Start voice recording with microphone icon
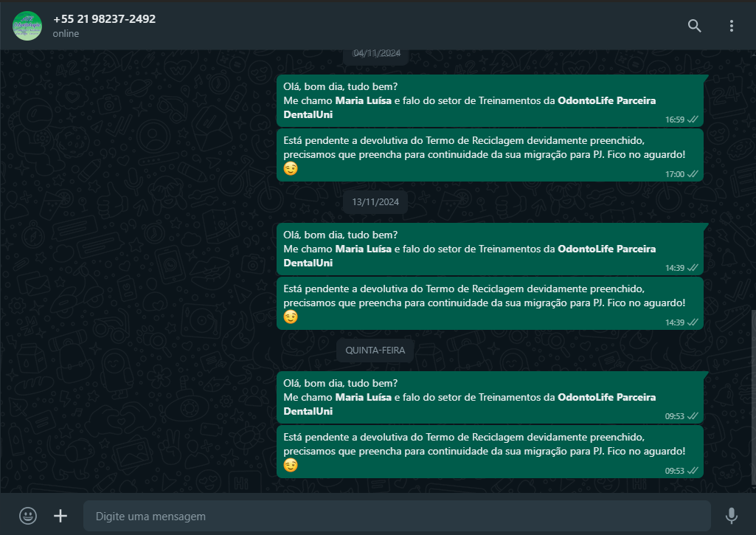This screenshot has height=535, width=756. pyautogui.click(x=732, y=516)
